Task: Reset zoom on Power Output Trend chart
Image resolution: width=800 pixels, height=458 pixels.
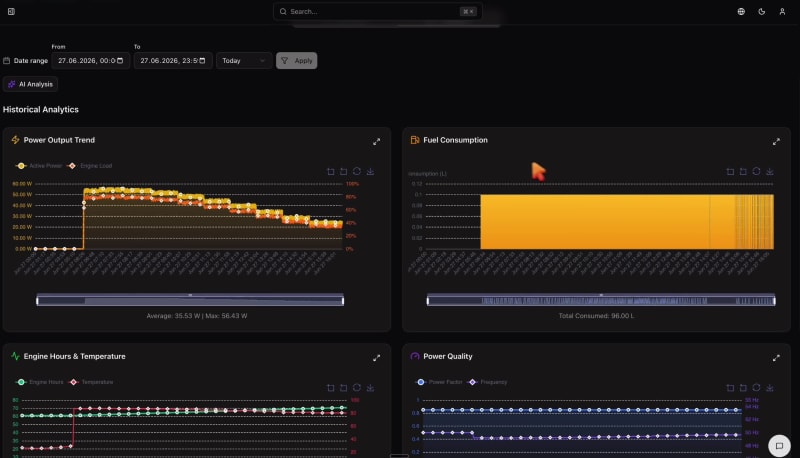Action: tap(343, 171)
